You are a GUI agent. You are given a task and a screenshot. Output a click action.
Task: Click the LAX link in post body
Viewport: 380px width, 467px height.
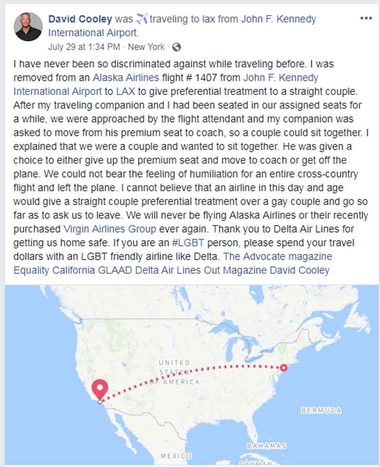125,91
